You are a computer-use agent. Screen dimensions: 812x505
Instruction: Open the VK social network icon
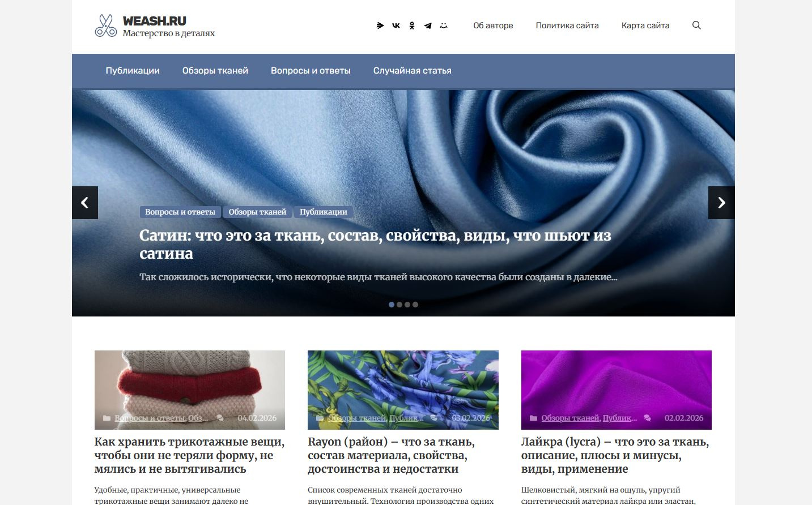[x=396, y=25]
